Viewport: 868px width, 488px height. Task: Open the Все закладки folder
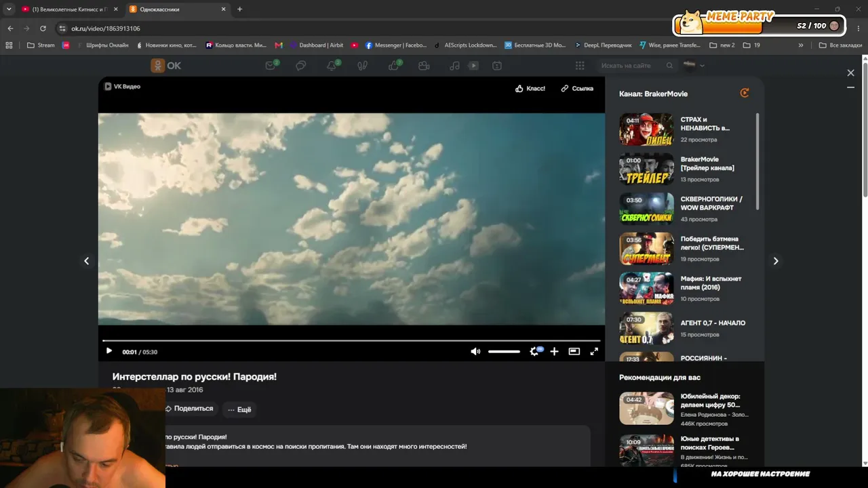[840, 45]
